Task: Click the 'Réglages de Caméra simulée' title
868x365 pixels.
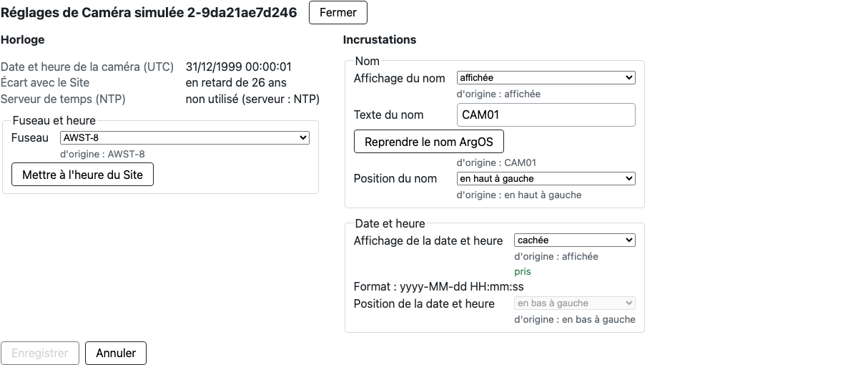Action: 149,13
